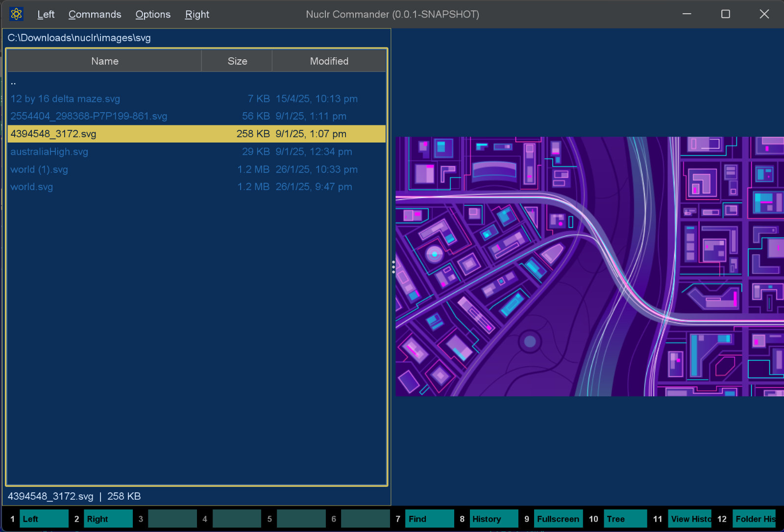Click the 7 KB size cell
Image resolution: width=784 pixels, height=532 pixels.
[x=259, y=98]
